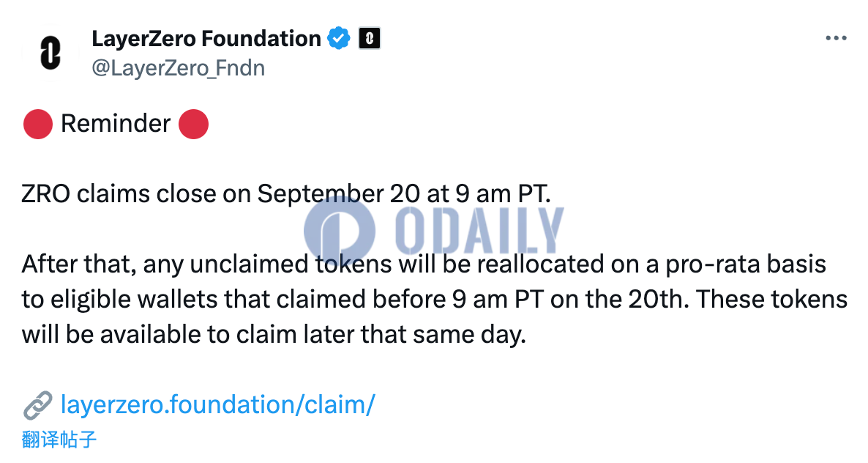Click the blue verified checkmark badge
Image resolution: width=868 pixels, height=463 pixels.
(338, 39)
